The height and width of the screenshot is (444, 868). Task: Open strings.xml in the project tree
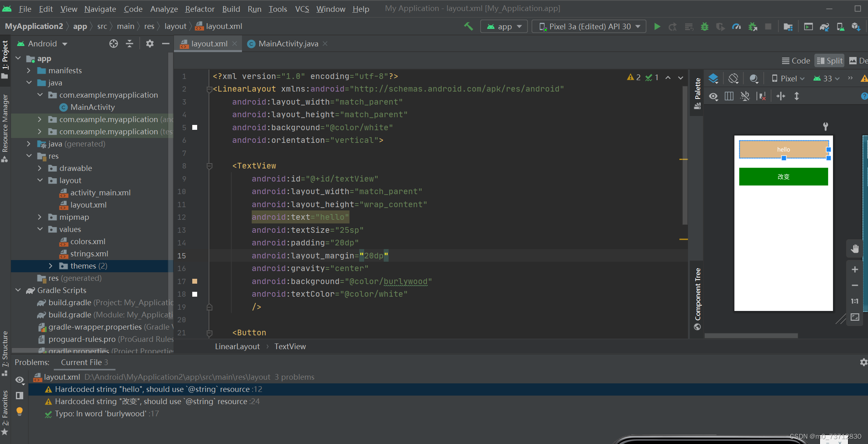[x=89, y=254]
